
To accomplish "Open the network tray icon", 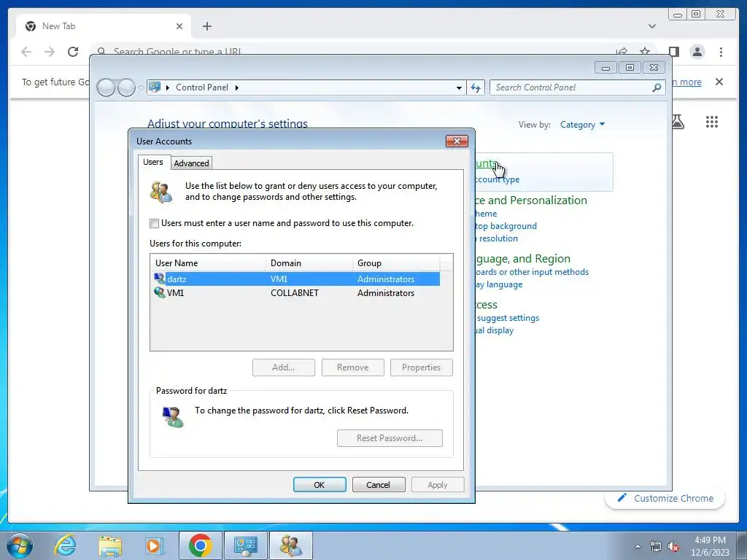I will [656, 546].
